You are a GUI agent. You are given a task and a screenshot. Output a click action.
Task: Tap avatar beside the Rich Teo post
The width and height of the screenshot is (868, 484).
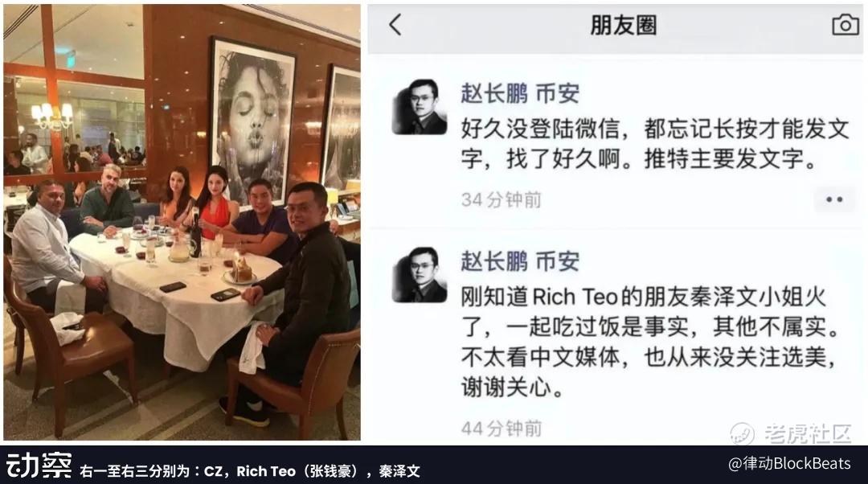click(419, 275)
